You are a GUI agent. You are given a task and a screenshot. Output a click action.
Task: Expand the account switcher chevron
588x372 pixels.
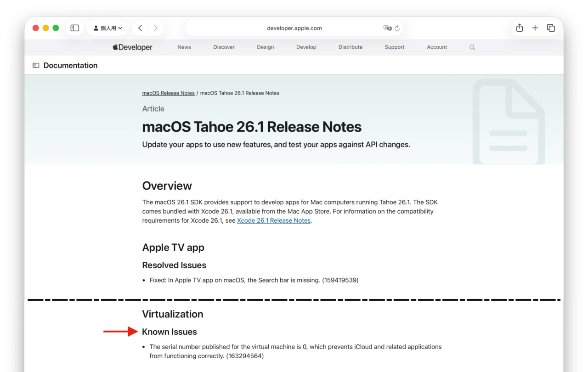click(x=120, y=28)
